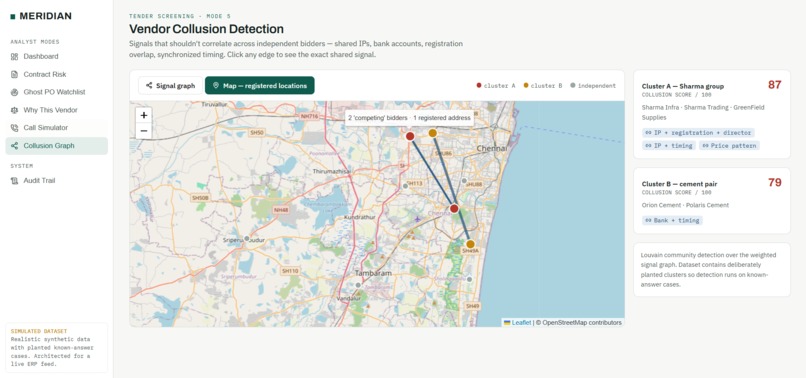Click the Simulated Dataset notice

[57, 347]
